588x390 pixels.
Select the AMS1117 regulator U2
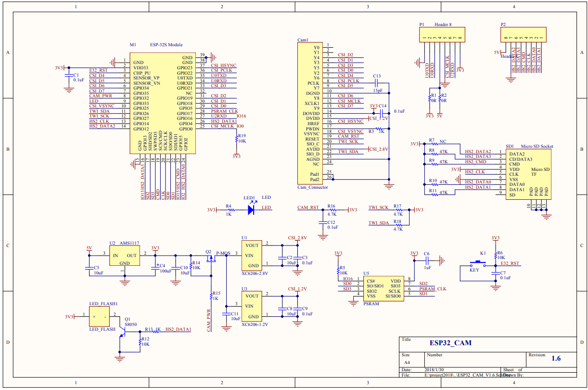[x=124, y=255]
